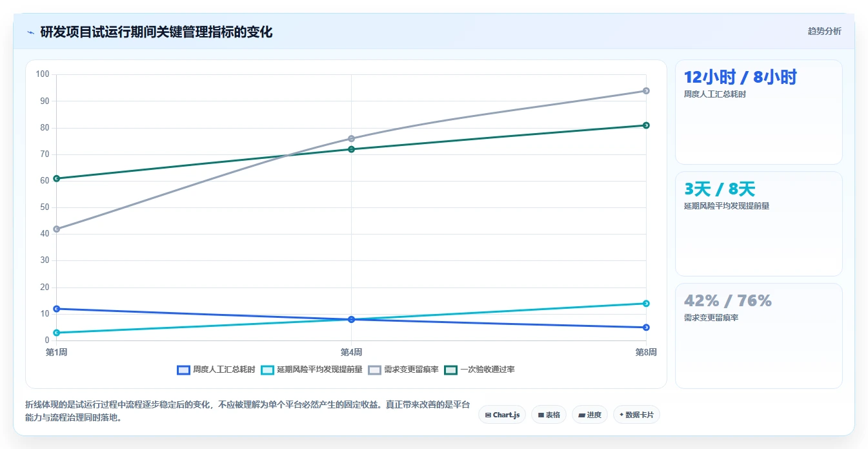Click the chart title 研发项目试运行期间关键管理指标的变化
The image size is (868, 449).
pyautogui.click(x=156, y=32)
